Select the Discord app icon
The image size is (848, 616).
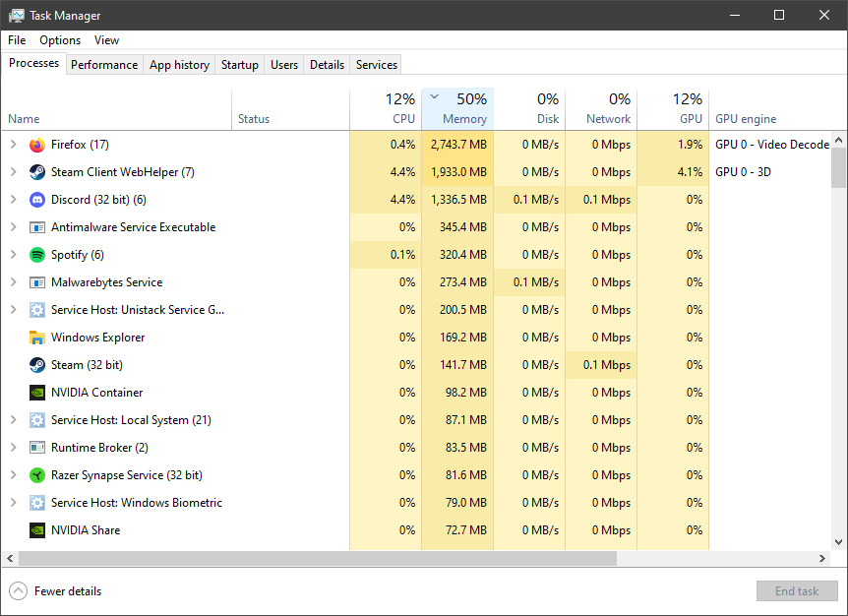[36, 200]
